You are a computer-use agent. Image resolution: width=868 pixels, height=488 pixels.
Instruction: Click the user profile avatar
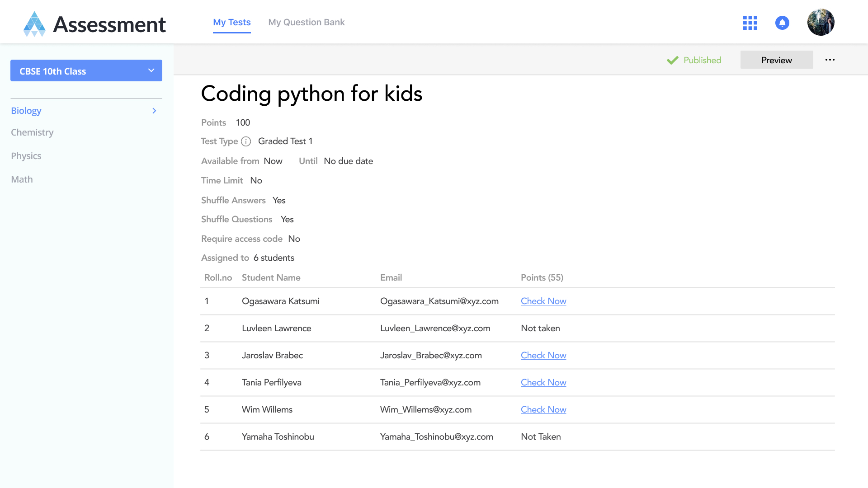tap(821, 22)
